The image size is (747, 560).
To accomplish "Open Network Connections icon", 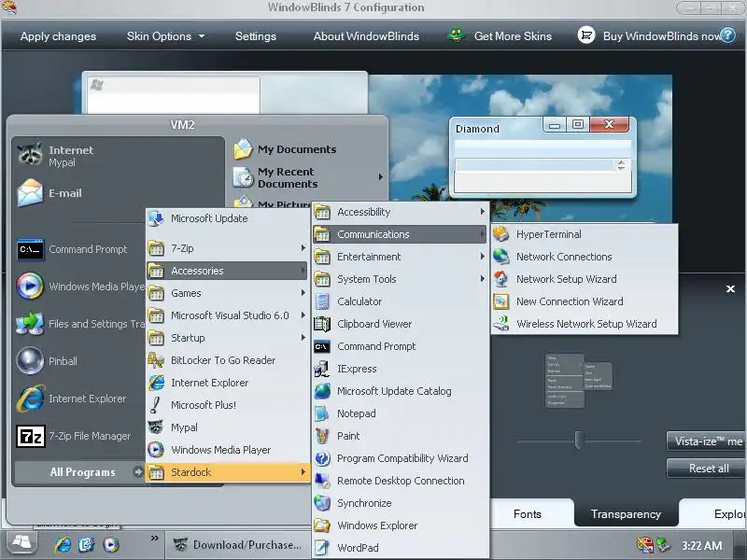I will tap(500, 257).
